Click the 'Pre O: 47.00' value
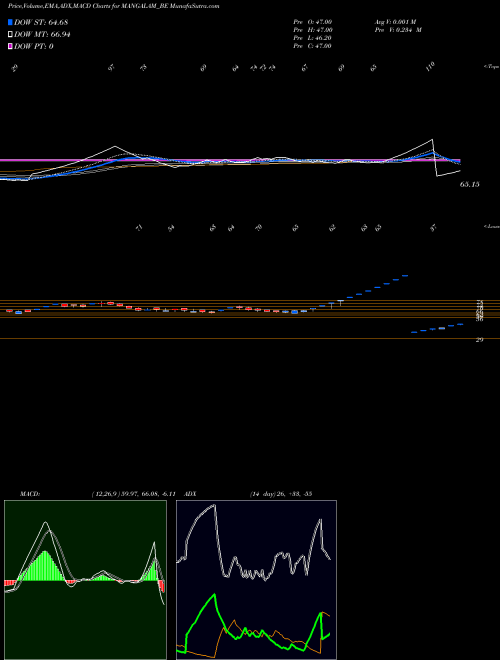Screen dimensions: 500x660 pyautogui.click(x=313, y=22)
